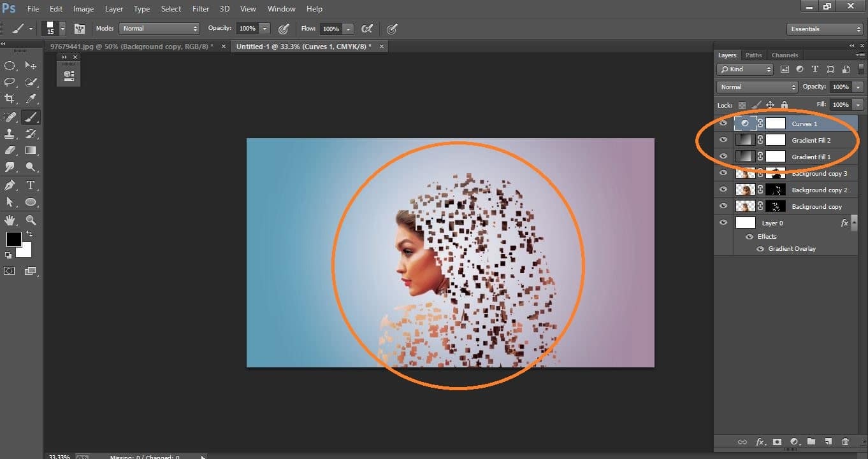Image resolution: width=868 pixels, height=459 pixels.
Task: Switch to the Channels tab
Action: pyautogui.click(x=785, y=55)
